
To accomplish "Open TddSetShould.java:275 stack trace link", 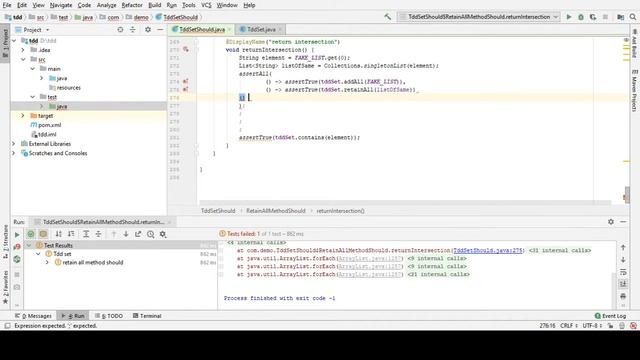I will (488, 251).
